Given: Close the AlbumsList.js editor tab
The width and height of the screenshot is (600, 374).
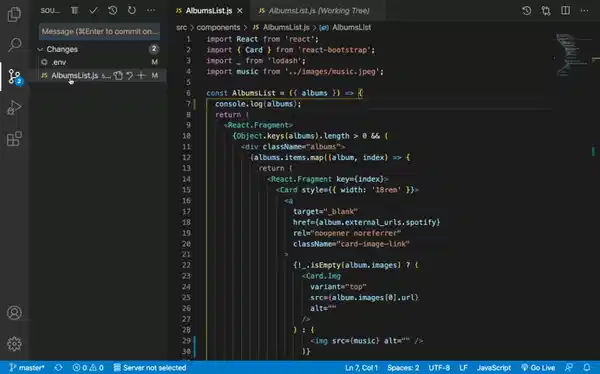Looking at the screenshot, I should 240,11.
